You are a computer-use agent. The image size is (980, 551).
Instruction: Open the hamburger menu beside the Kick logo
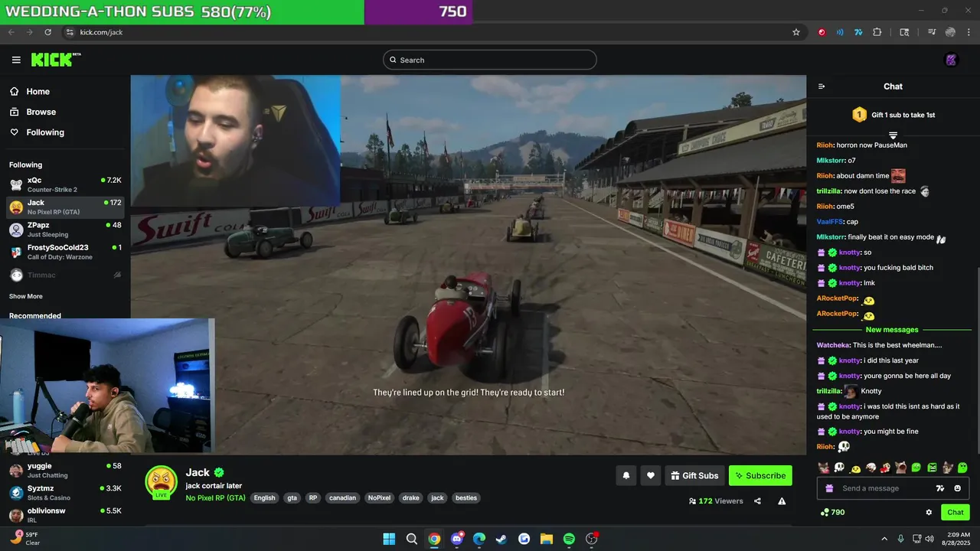coord(16,60)
